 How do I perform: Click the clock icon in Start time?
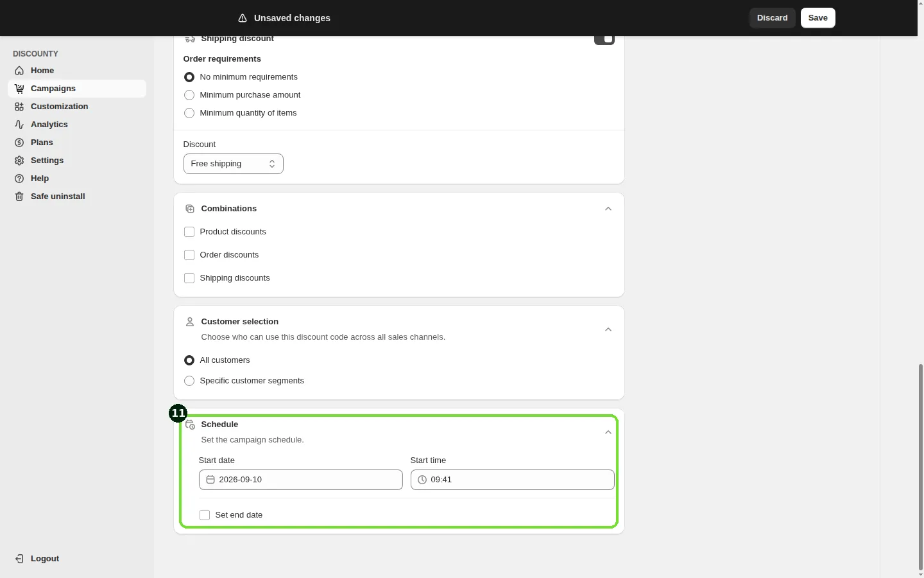click(422, 480)
